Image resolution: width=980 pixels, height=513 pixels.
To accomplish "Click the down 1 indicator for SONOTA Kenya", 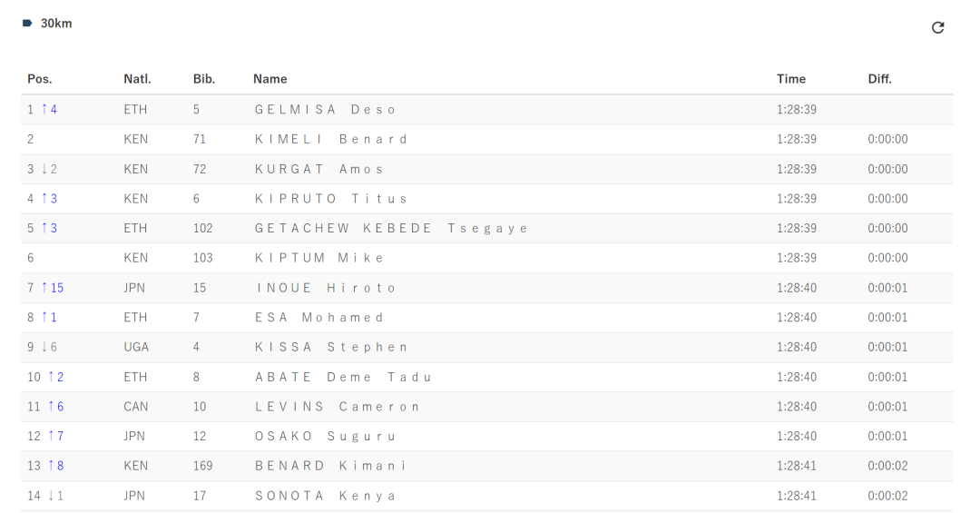I will point(56,496).
